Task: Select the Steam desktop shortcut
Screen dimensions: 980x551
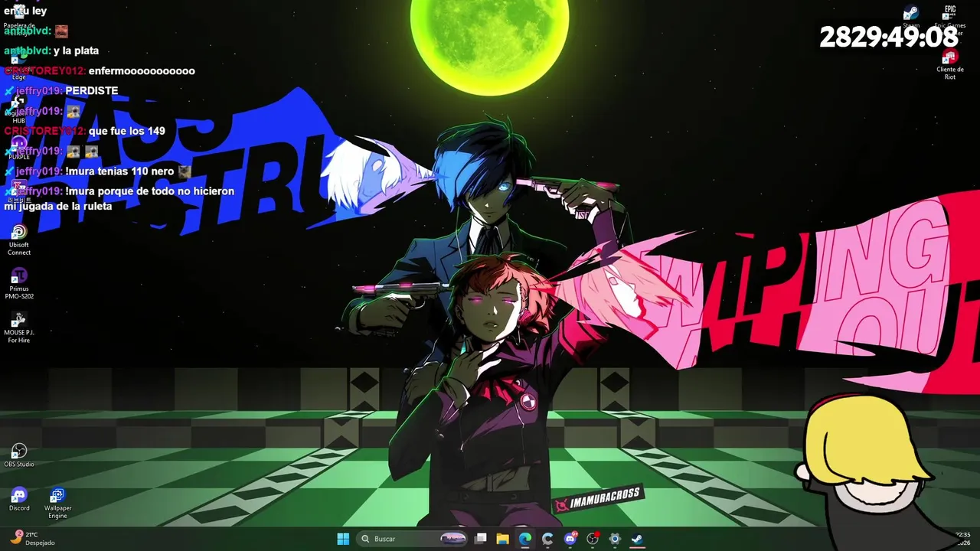Action: 911,17
